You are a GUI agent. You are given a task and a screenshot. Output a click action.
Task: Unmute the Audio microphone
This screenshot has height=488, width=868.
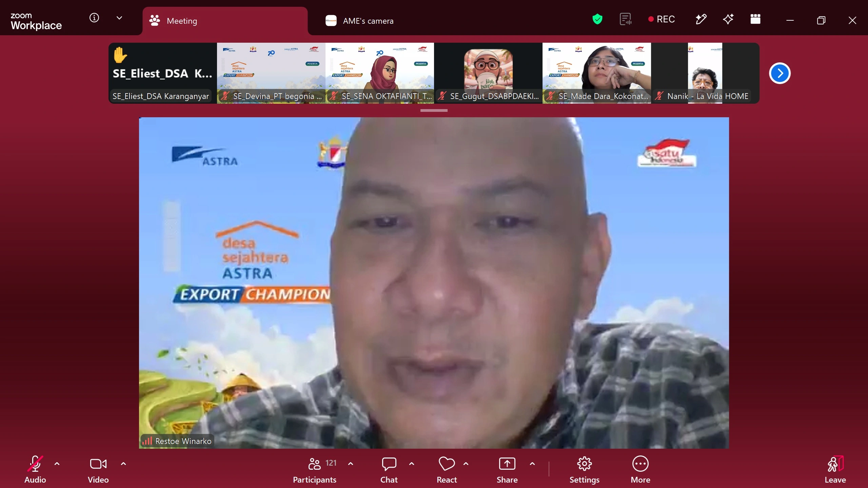(x=35, y=469)
